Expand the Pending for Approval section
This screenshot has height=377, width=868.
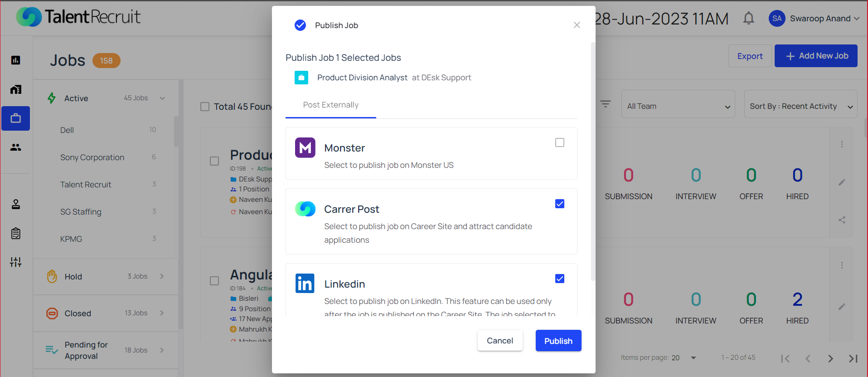[106, 350]
